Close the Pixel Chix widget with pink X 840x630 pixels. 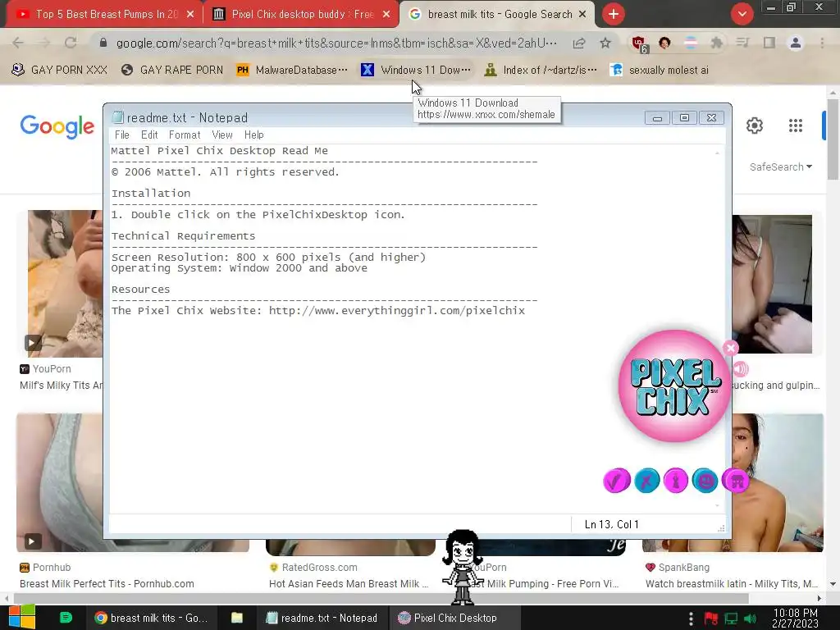pos(731,348)
